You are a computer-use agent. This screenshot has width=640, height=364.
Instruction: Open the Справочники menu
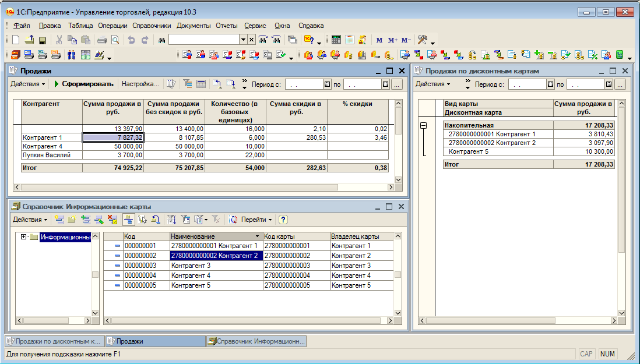coord(152,26)
